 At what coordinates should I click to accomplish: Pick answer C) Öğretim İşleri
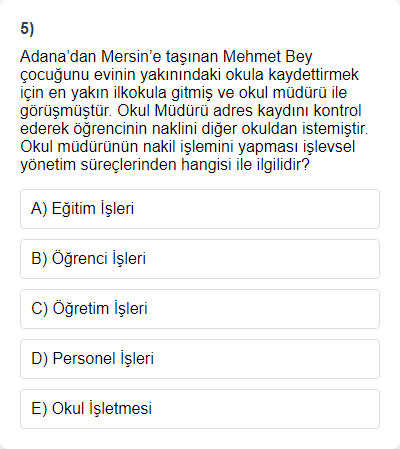pyautogui.click(x=200, y=309)
